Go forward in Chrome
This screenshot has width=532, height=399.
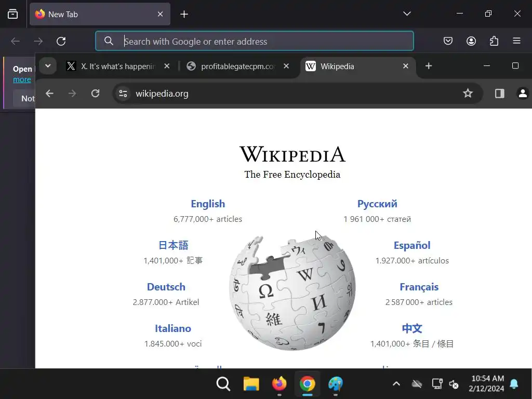tap(72, 94)
